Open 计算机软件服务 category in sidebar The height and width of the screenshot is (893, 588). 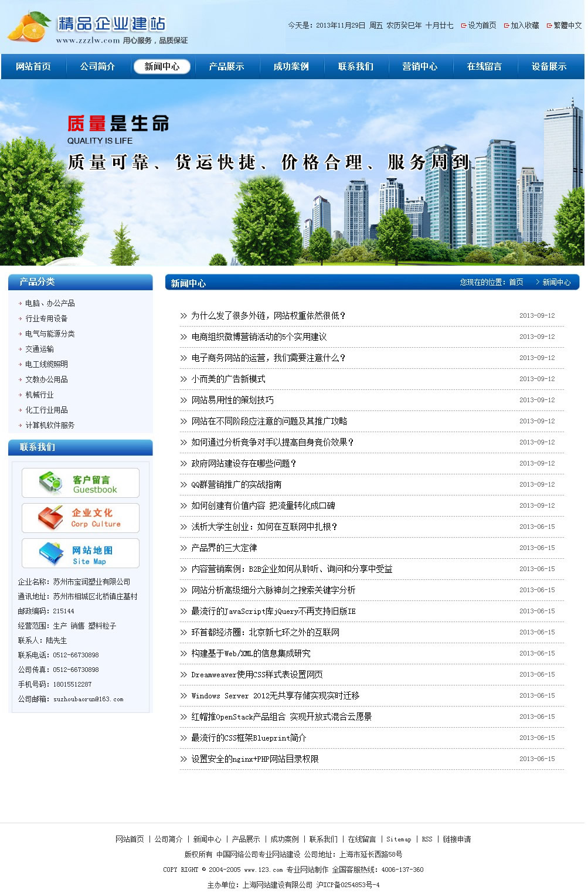point(50,426)
